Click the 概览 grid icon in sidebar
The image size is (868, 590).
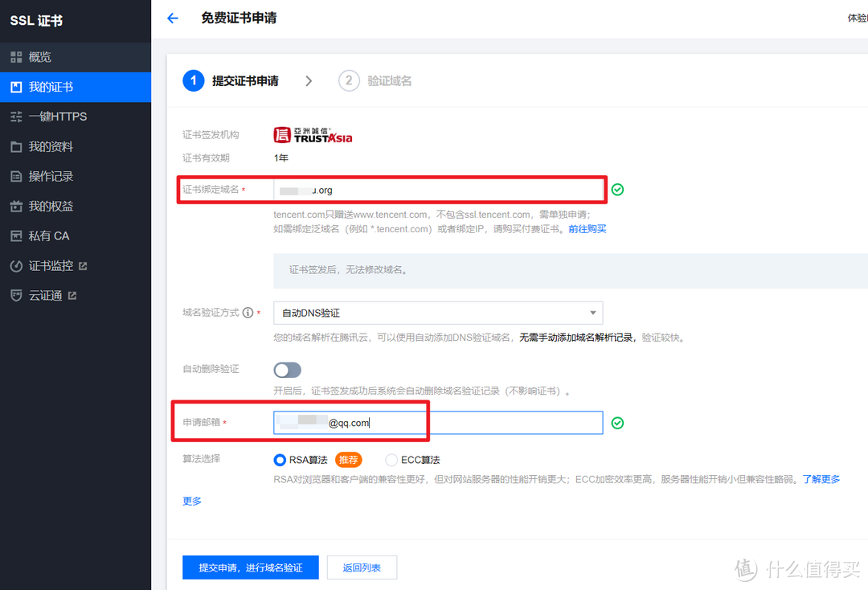click(16, 57)
